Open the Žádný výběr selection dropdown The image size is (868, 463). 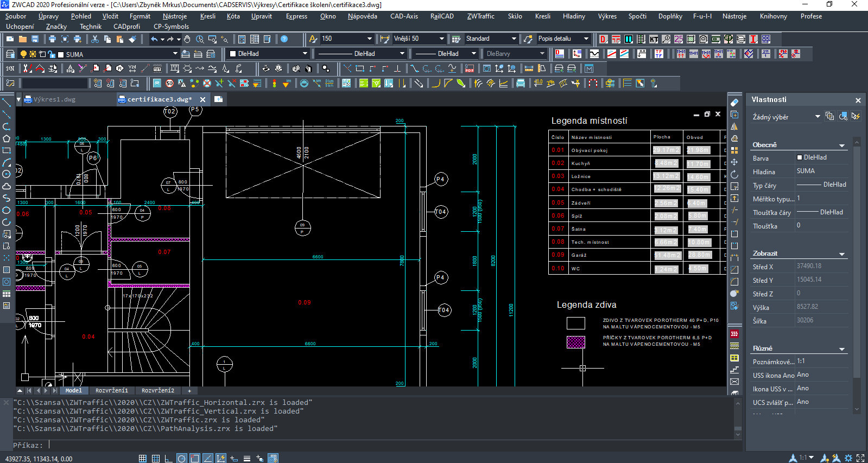click(818, 117)
